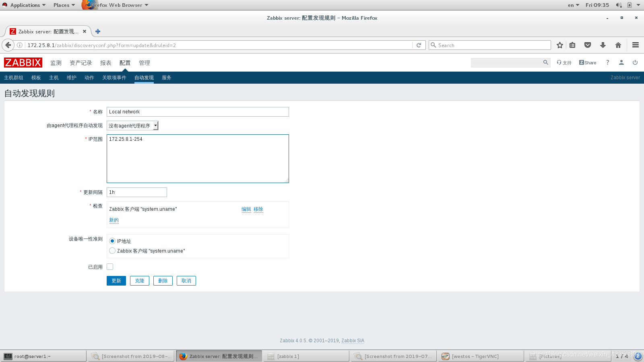This screenshot has height=362, width=644.
Task: Go back with Firefox back arrow
Action: 8,45
